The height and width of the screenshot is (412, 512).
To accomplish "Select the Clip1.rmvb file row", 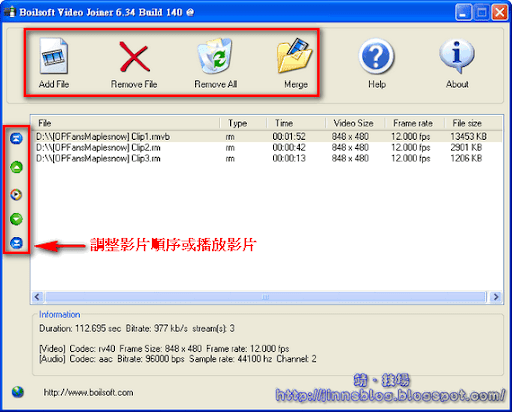I will click(x=266, y=137).
